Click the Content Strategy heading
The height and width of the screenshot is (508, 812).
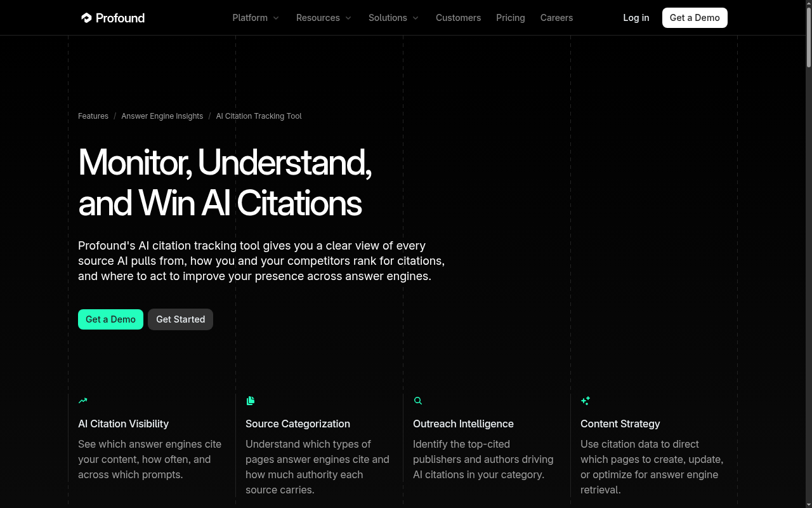point(620,424)
